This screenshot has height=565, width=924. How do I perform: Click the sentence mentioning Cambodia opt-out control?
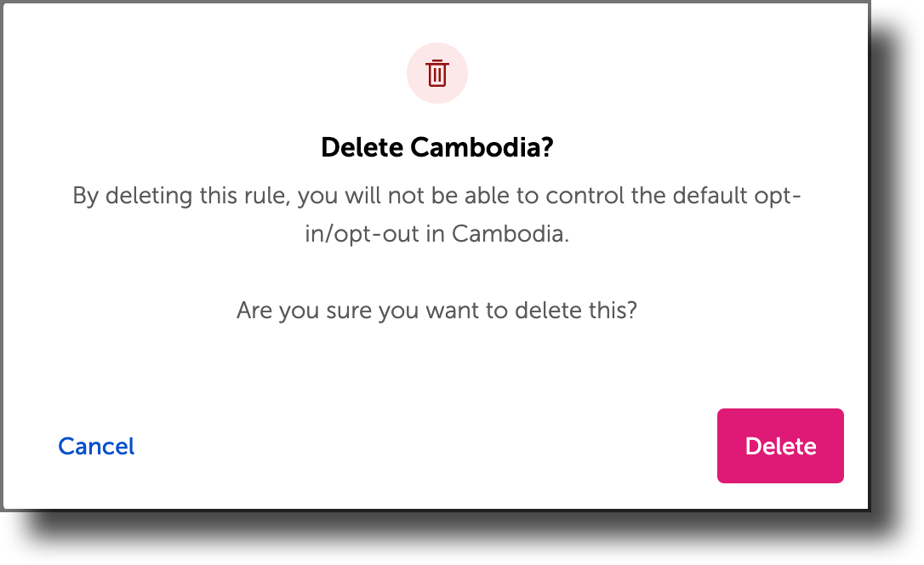click(436, 213)
